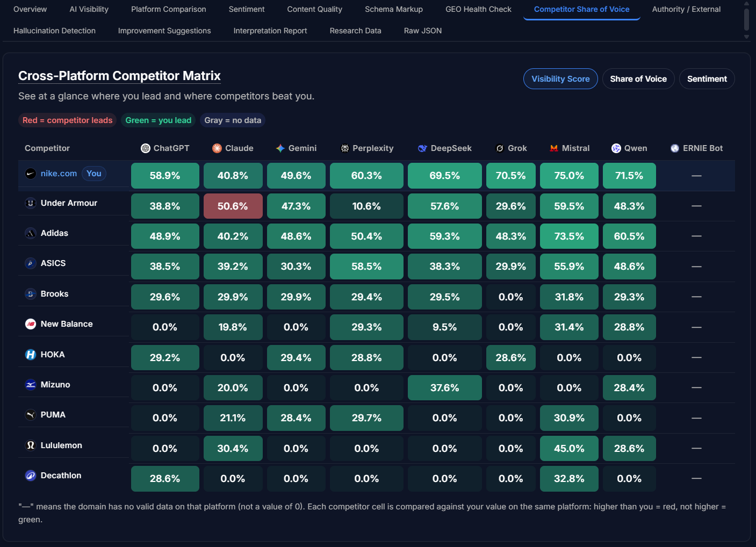Click the Under Armour logo icon
Viewport: 756px width, 547px height.
pos(31,203)
